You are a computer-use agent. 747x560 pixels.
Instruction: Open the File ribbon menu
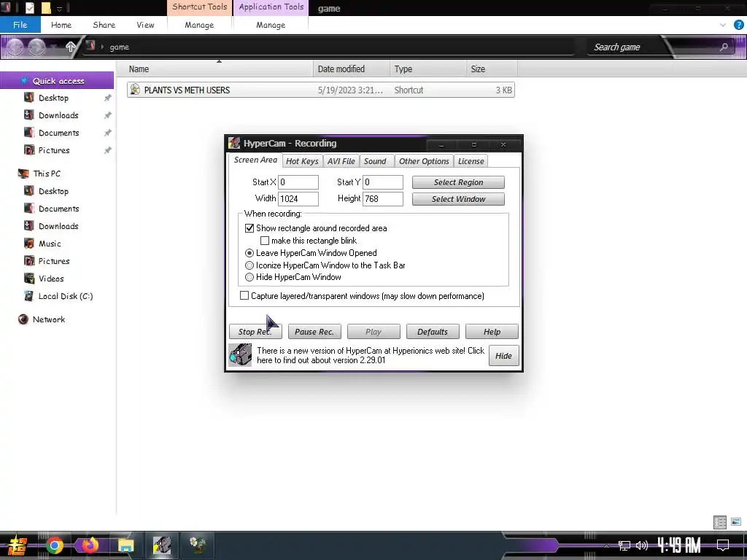[20, 25]
